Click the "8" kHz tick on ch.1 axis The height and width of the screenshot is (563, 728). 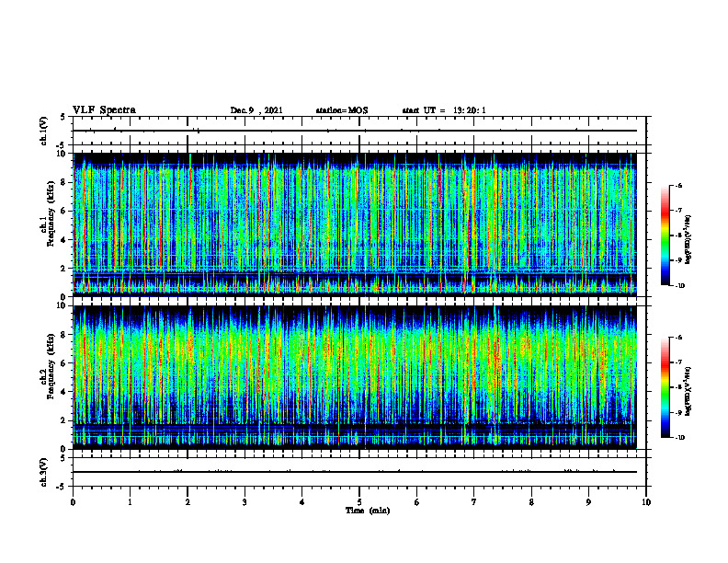[63, 182]
